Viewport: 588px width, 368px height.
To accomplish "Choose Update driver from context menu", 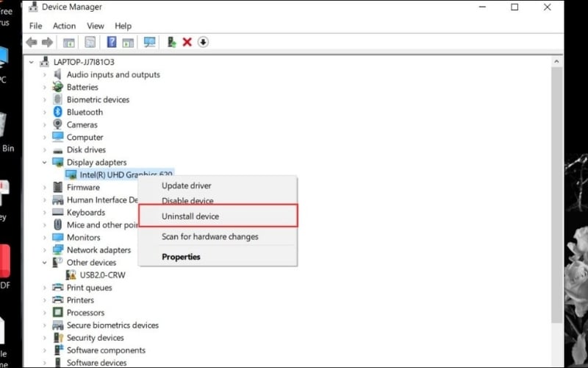I will pos(187,185).
